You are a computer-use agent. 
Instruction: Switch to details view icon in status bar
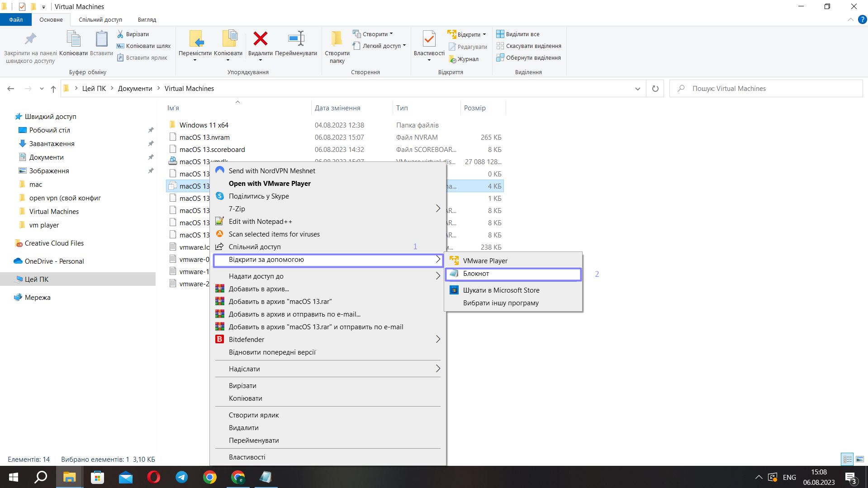847,459
